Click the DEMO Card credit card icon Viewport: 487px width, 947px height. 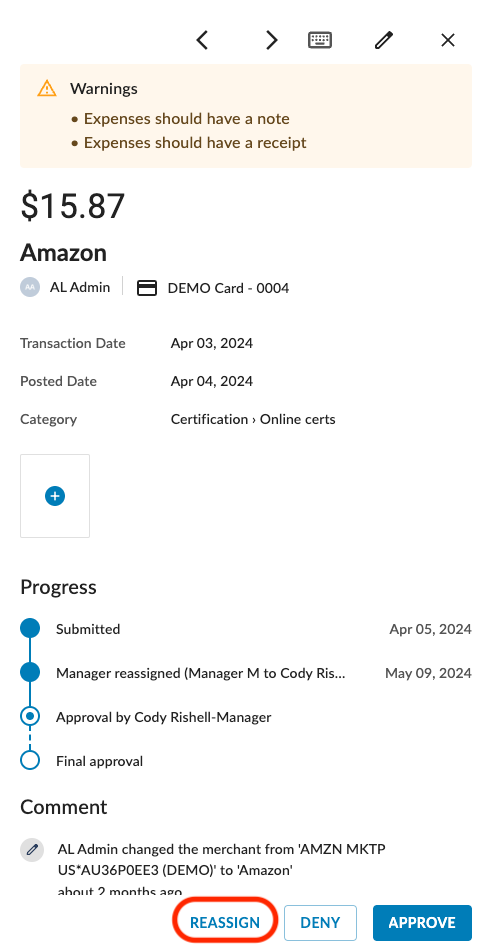point(146,288)
